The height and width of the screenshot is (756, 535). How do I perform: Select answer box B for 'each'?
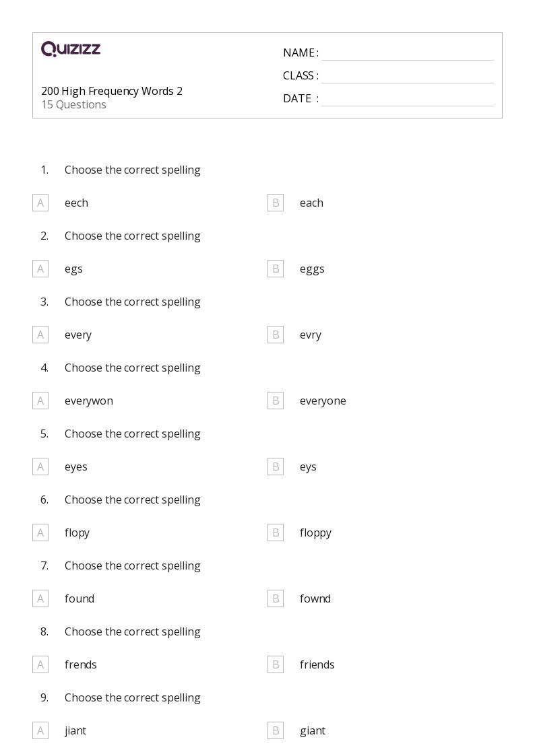(x=276, y=203)
